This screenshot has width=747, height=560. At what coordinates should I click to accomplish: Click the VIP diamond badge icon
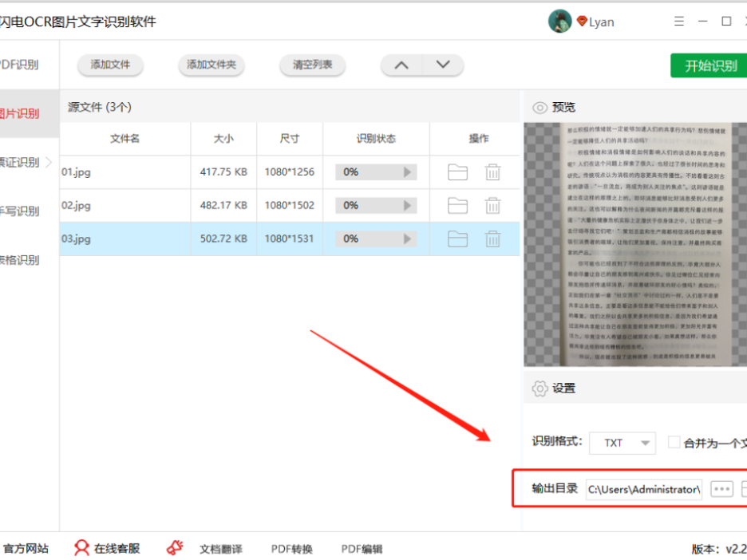coord(582,21)
